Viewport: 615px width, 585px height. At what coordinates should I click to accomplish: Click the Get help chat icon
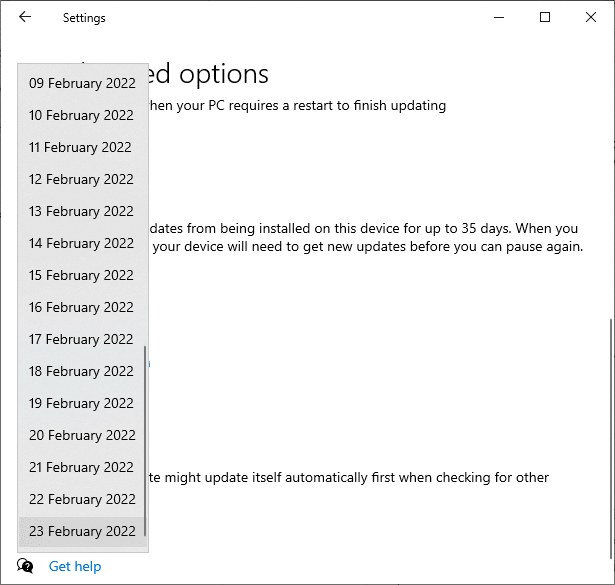pos(25,566)
